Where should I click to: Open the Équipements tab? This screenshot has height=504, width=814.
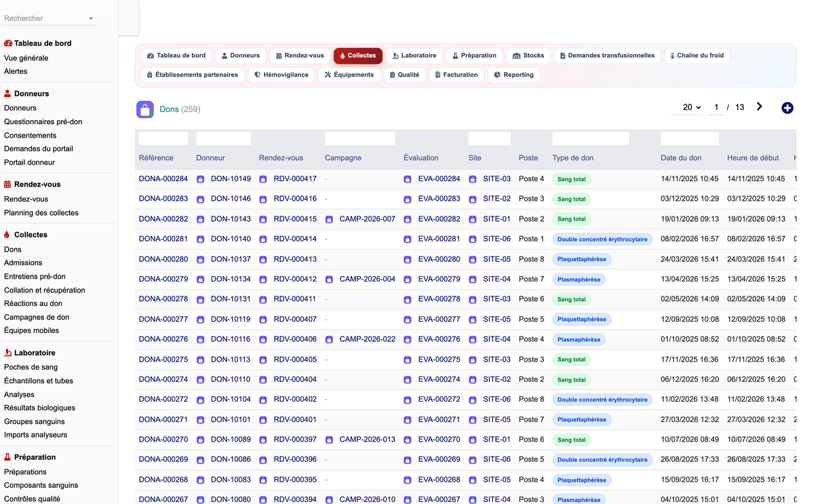point(349,75)
